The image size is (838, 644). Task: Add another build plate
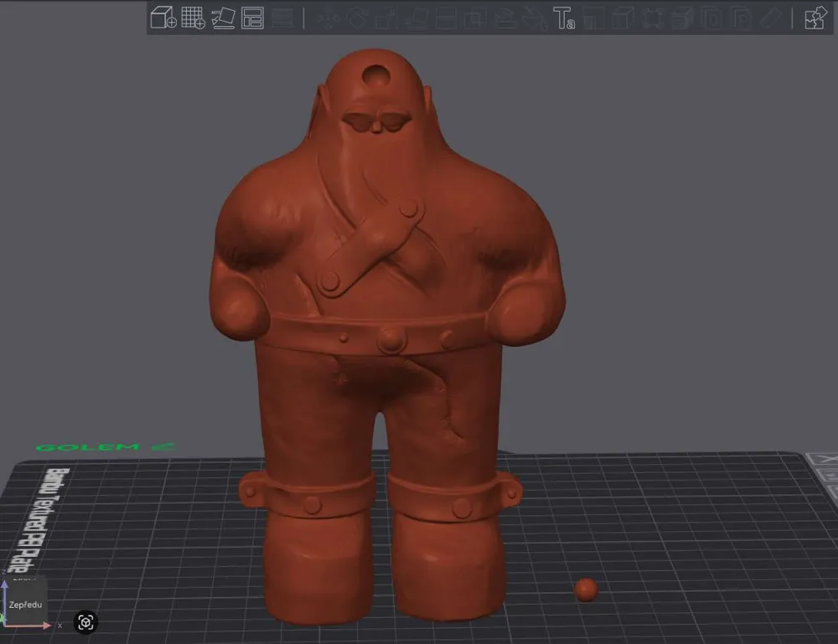pos(194,17)
